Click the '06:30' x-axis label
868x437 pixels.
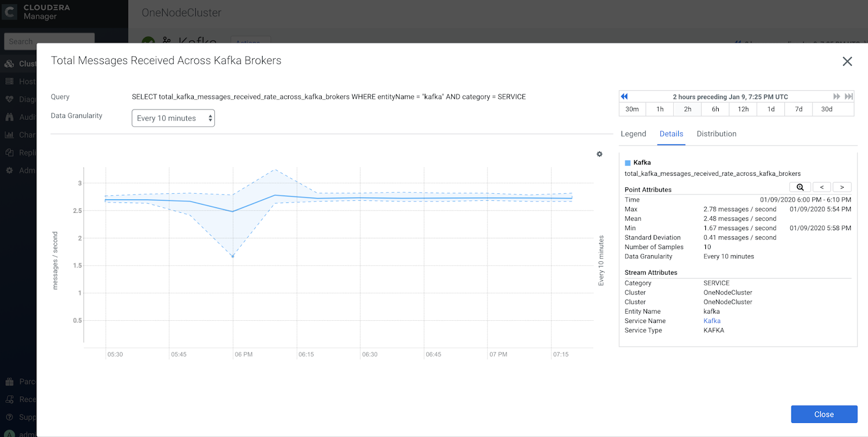[370, 354]
